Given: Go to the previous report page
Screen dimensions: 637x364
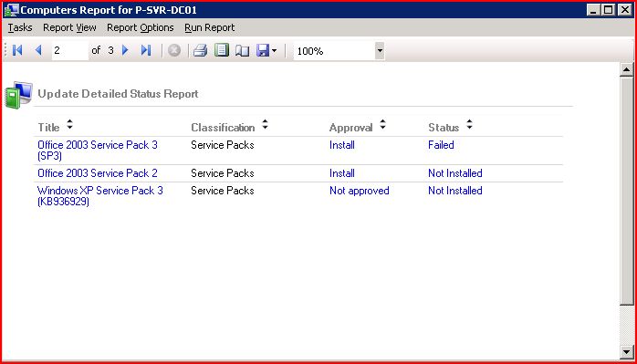Looking at the screenshot, I should pos(38,50).
